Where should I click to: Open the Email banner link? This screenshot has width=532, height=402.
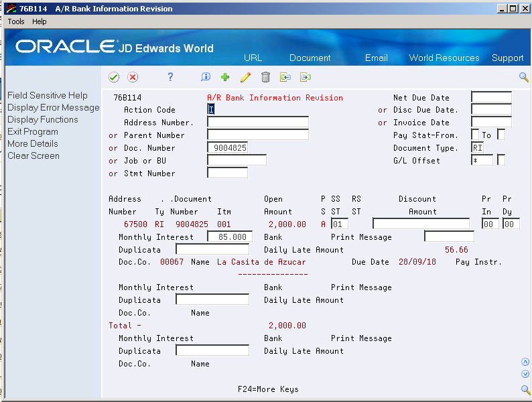(377, 58)
